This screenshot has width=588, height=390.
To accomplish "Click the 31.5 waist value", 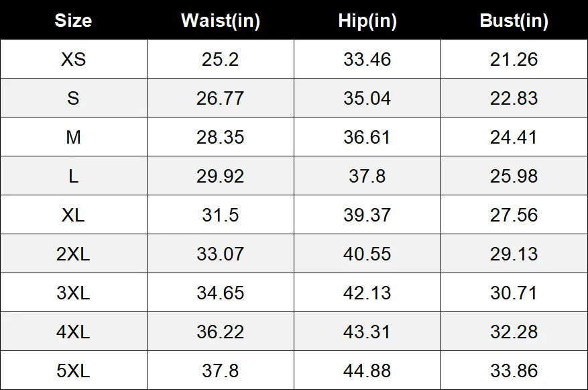I will [220, 215].
